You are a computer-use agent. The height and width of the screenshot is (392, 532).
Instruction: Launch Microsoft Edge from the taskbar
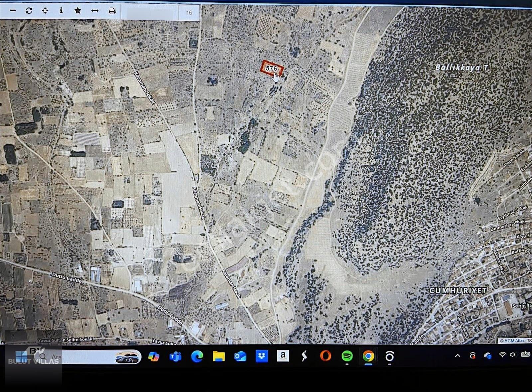click(x=197, y=356)
